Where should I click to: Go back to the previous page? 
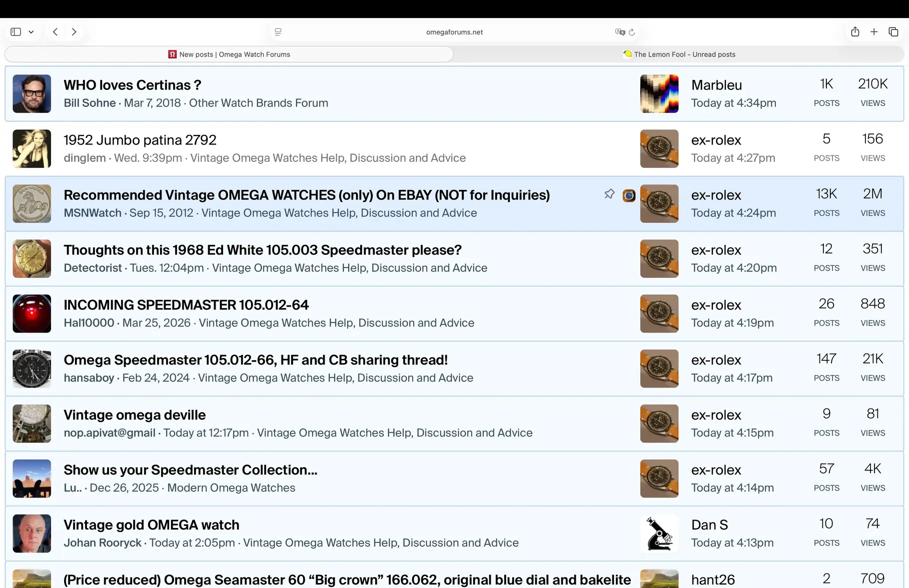[55, 31]
